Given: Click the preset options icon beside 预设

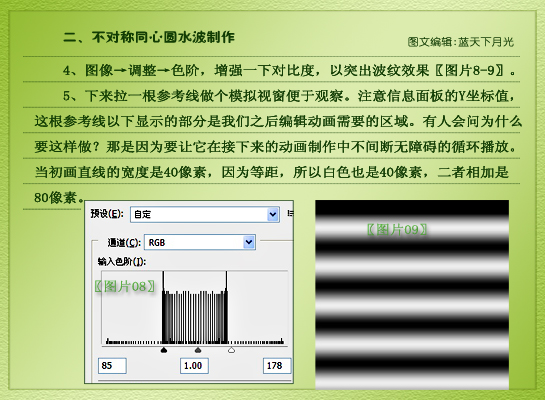Looking at the screenshot, I should 290,213.
